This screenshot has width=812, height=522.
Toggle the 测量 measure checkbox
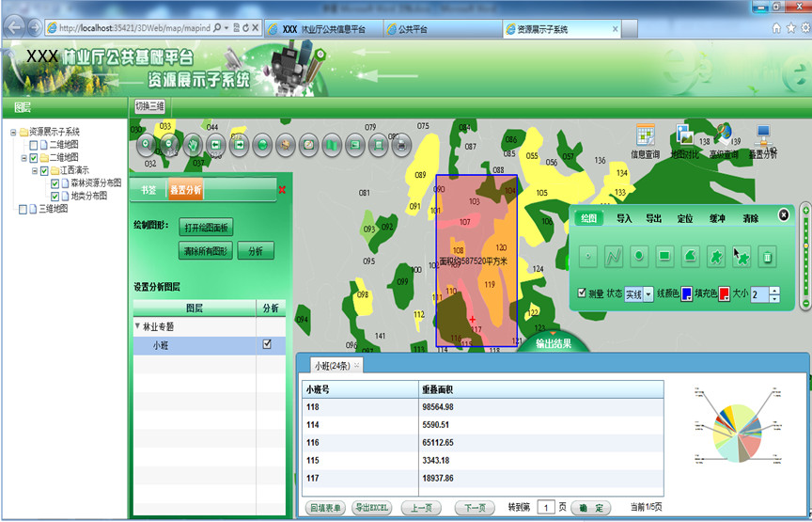pos(583,293)
